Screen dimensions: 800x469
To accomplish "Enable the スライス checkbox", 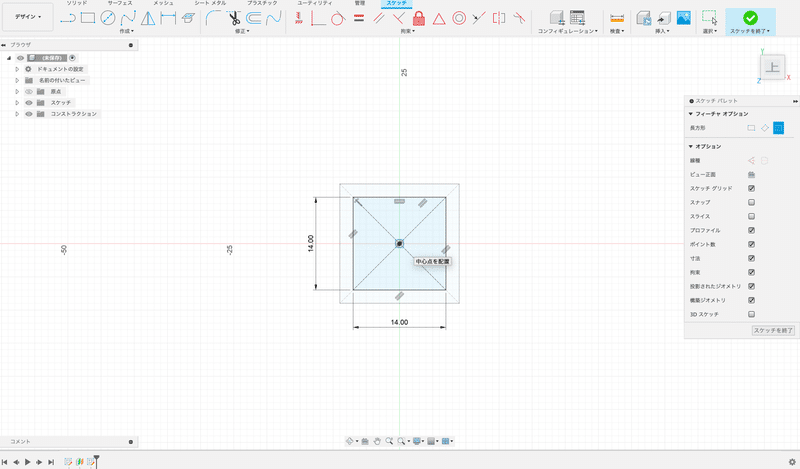I will (751, 216).
